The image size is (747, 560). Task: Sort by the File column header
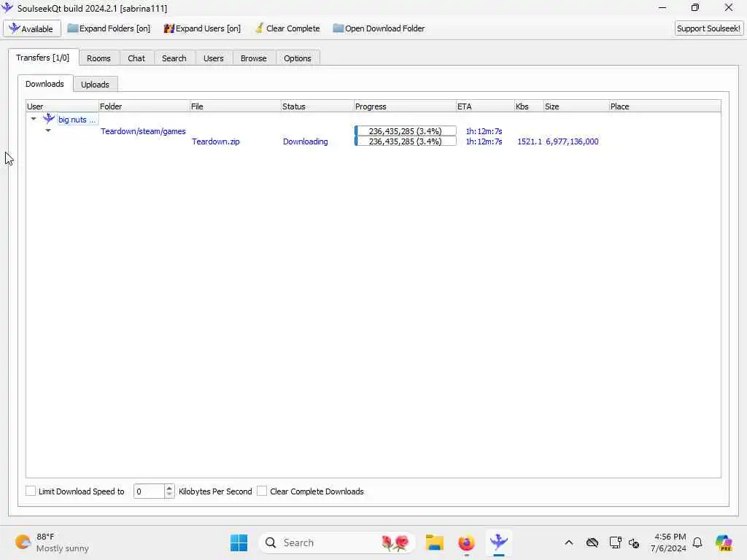tap(236, 106)
